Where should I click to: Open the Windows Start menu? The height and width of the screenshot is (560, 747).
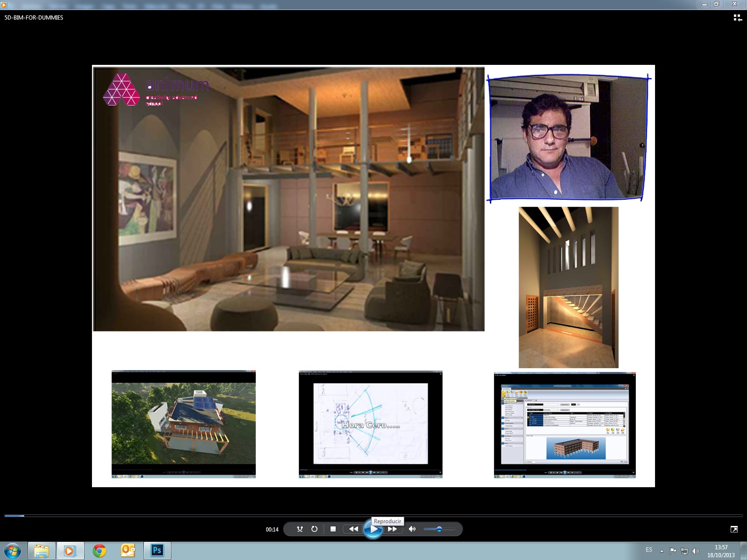coord(13,551)
